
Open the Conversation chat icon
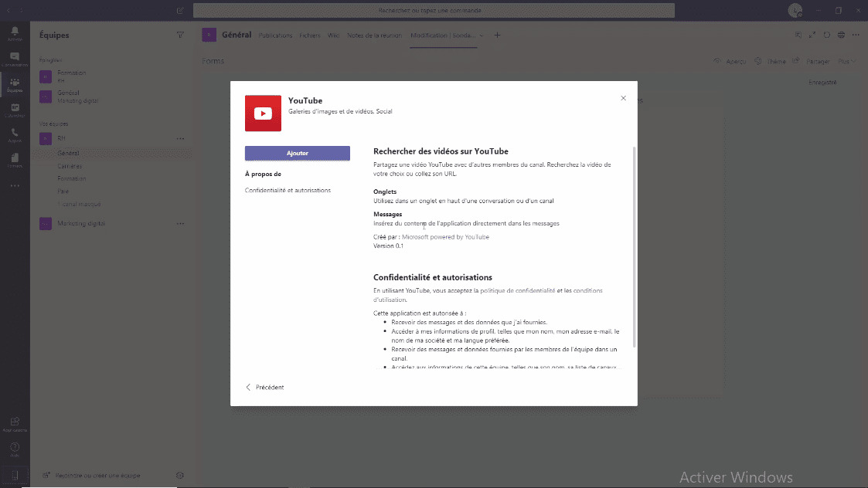click(x=15, y=59)
